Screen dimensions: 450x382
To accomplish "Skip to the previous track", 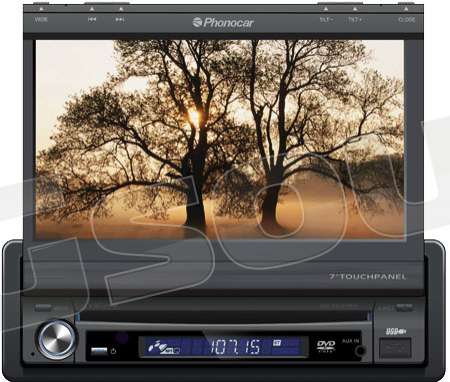I will click(x=92, y=19).
